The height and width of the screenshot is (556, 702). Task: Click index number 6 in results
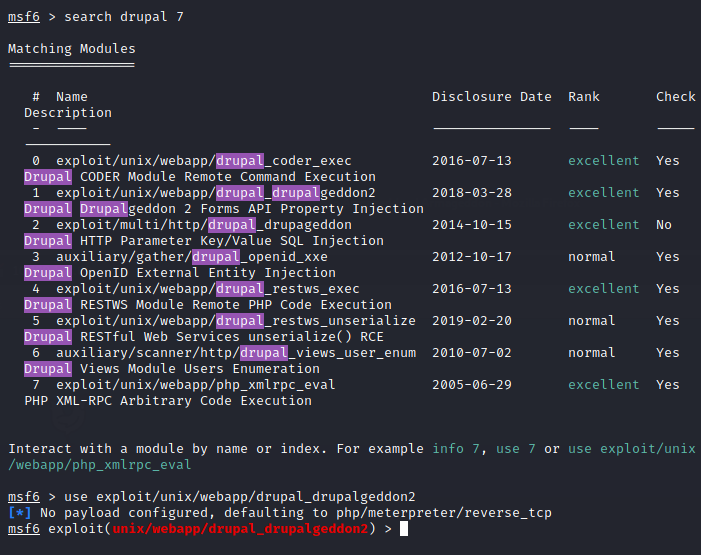[x=36, y=353]
